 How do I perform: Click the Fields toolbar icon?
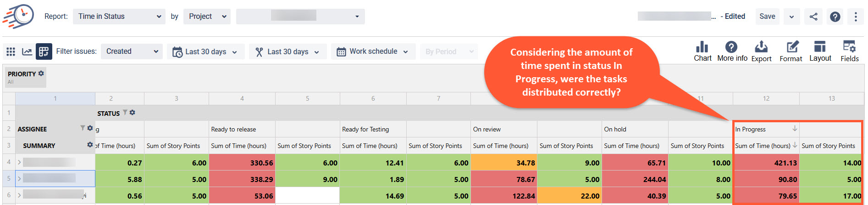click(x=849, y=51)
